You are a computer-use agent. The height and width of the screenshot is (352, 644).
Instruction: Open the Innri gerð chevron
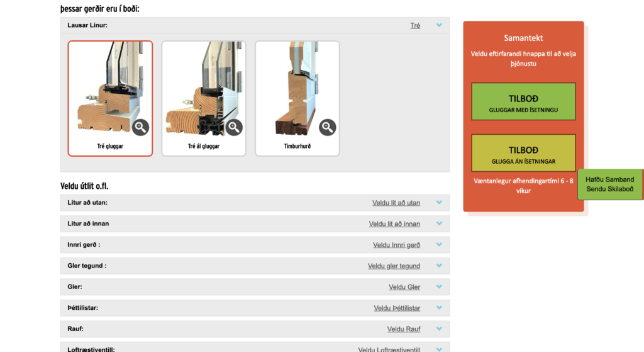(439, 245)
